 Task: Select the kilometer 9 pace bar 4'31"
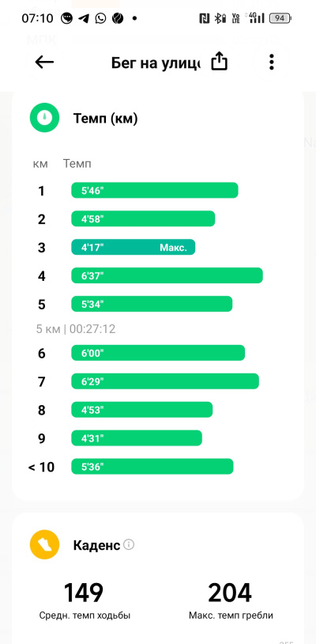click(137, 438)
